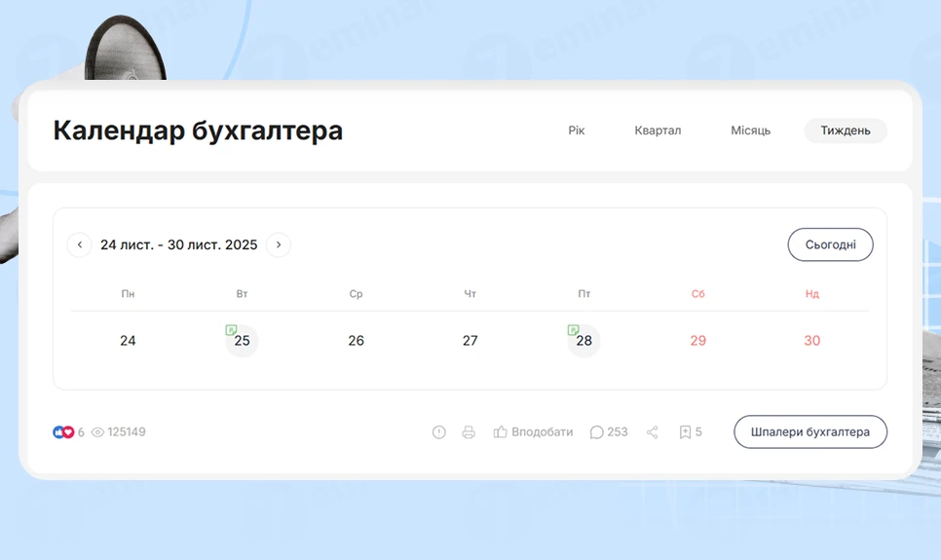
Task: Switch to the Рік view tab
Action: (x=576, y=131)
